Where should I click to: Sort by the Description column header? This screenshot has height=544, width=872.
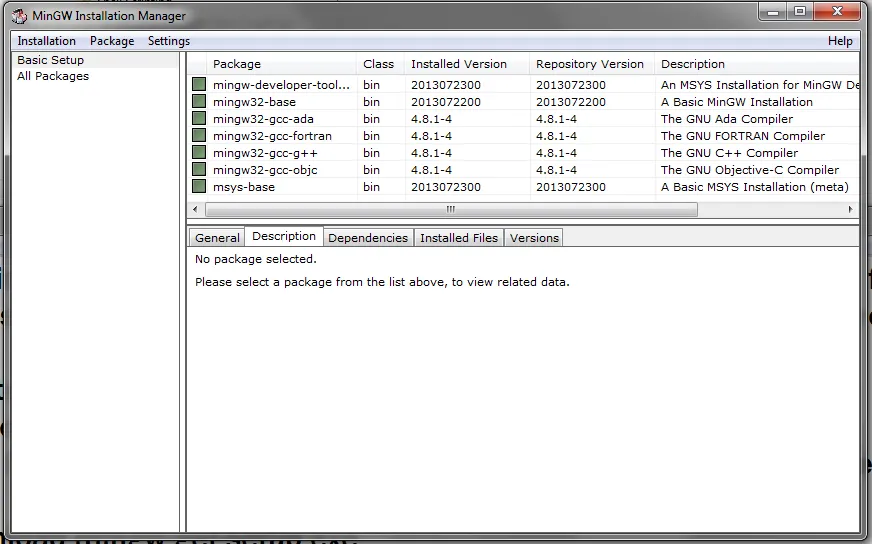coord(757,64)
